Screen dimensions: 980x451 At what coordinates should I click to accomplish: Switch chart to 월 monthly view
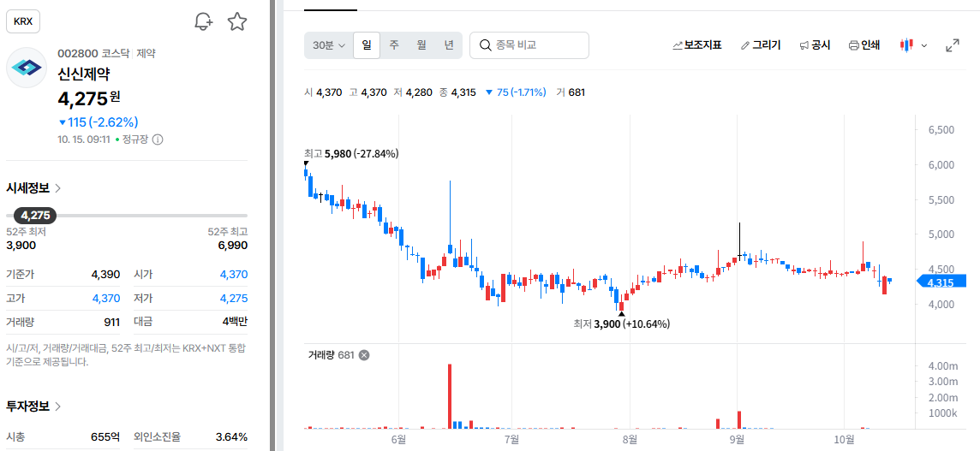(x=421, y=45)
